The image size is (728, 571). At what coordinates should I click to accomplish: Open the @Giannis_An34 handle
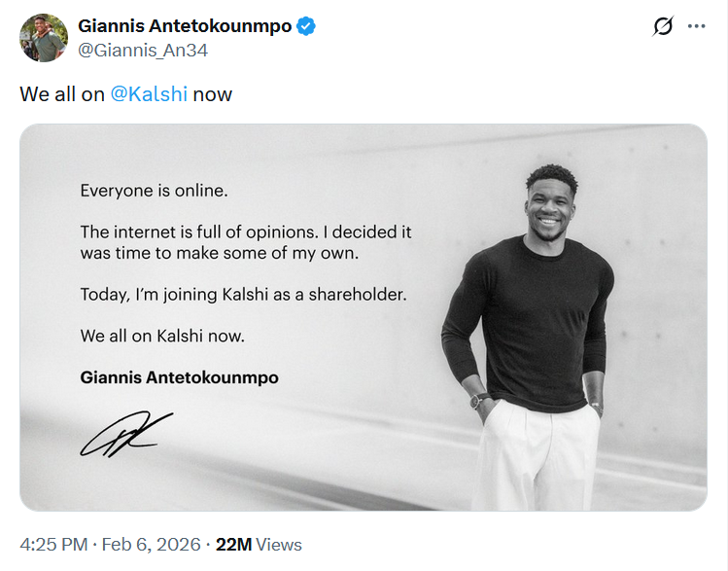tap(143, 50)
